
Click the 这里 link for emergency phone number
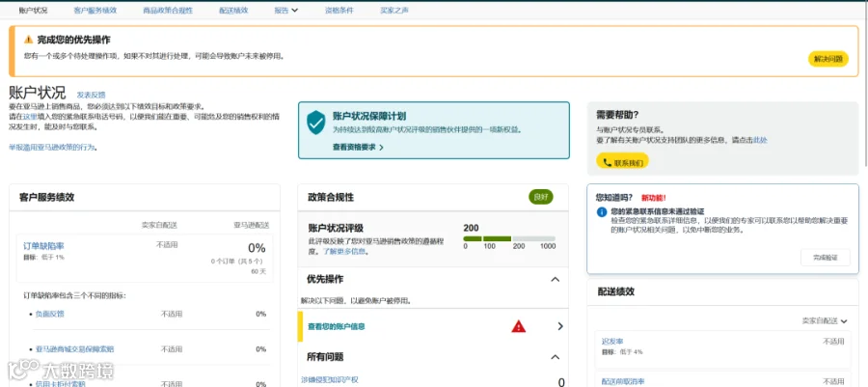coord(30,117)
